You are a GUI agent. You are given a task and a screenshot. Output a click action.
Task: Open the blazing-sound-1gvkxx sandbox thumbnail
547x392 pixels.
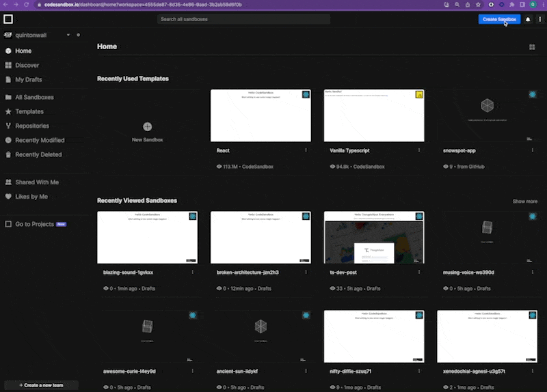(x=147, y=237)
